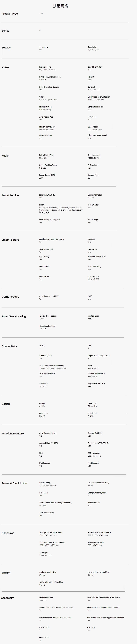Click the Dimension section heading
The width and height of the screenshot is (137, 644).
(8, 533)
